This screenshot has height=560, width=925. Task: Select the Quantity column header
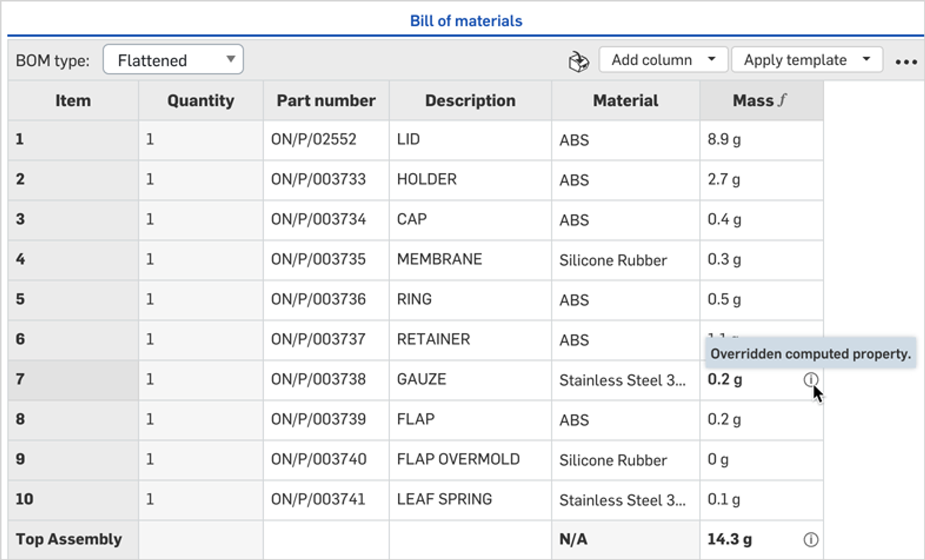tap(201, 101)
